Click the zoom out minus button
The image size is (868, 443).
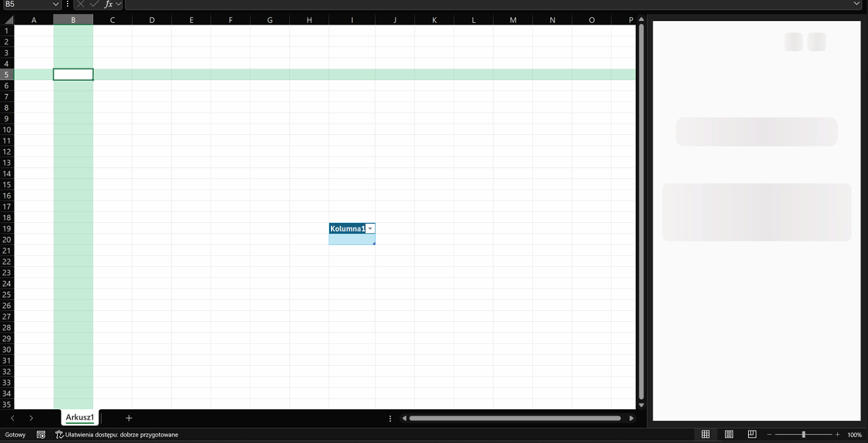click(x=769, y=435)
